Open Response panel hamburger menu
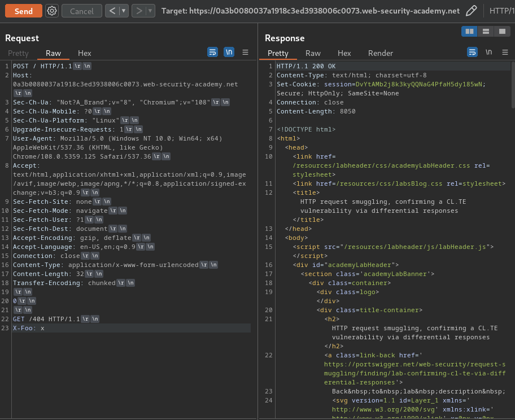This screenshot has height=420, width=515. [505, 52]
